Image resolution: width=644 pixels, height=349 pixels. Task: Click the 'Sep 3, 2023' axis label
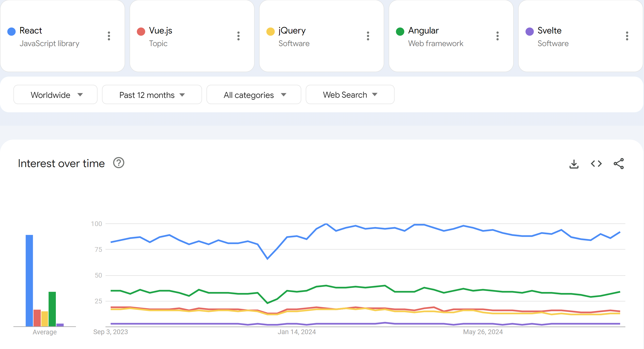(110, 332)
